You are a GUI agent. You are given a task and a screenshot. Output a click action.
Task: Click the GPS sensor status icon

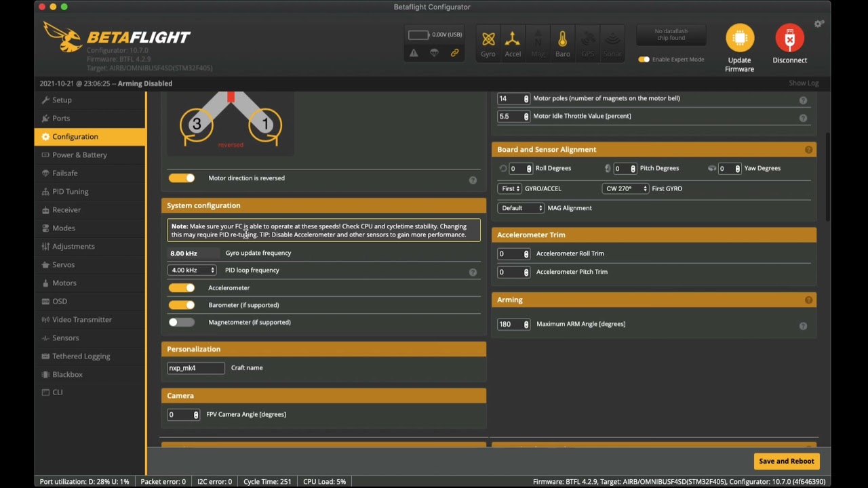tap(587, 39)
